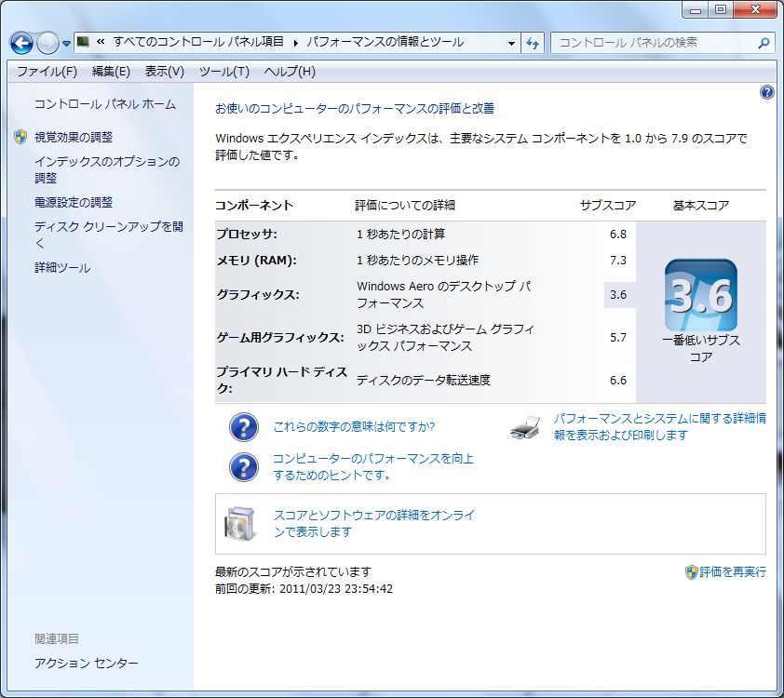Image resolution: width=784 pixels, height=698 pixels.
Task: Click the 基本スコア column header
Action: 700,206
